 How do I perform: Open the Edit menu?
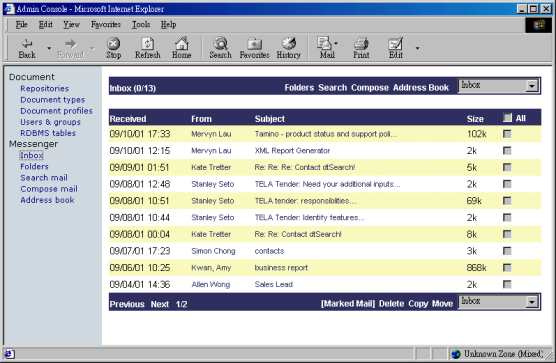coord(45,24)
